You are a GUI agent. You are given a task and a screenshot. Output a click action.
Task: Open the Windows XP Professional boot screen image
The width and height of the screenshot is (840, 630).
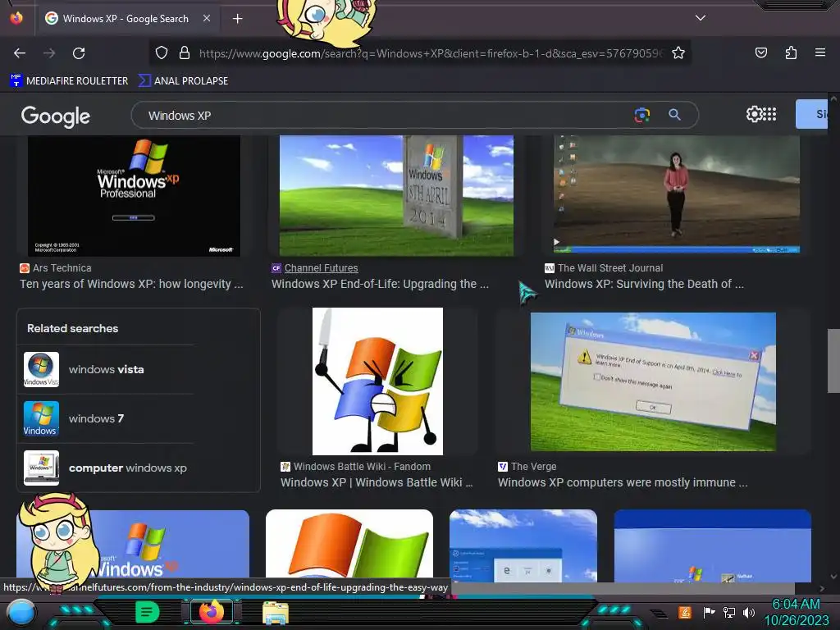(x=134, y=195)
